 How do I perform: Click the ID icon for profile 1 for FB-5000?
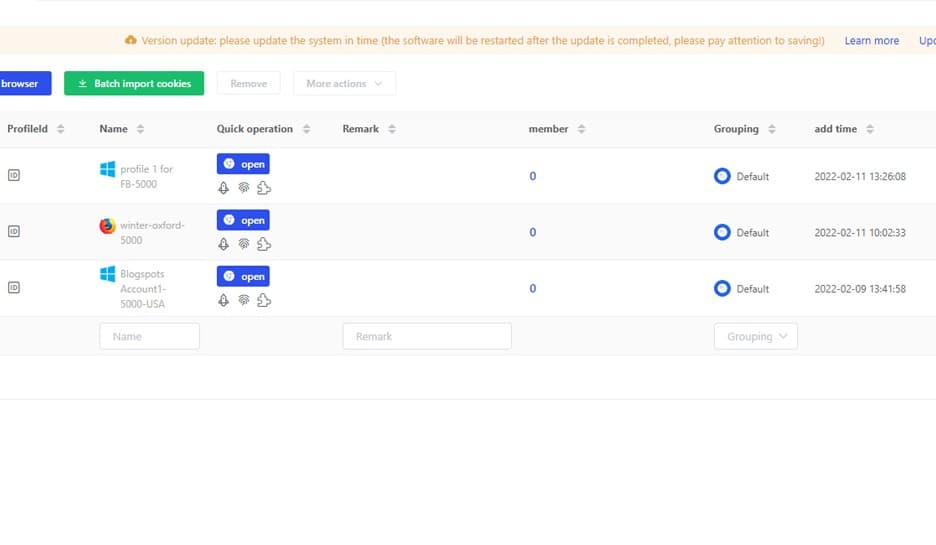point(14,175)
